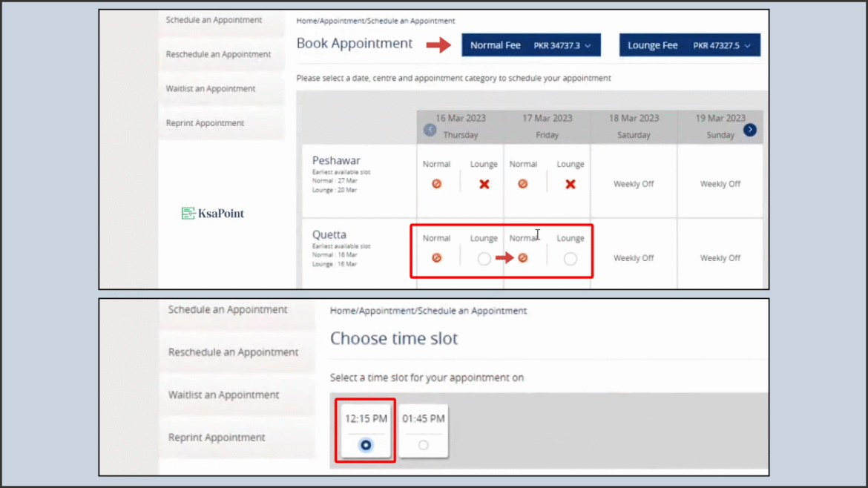Click the forward arrow beside 19 Mar 2023
This screenshot has height=488, width=868.
pos(750,128)
